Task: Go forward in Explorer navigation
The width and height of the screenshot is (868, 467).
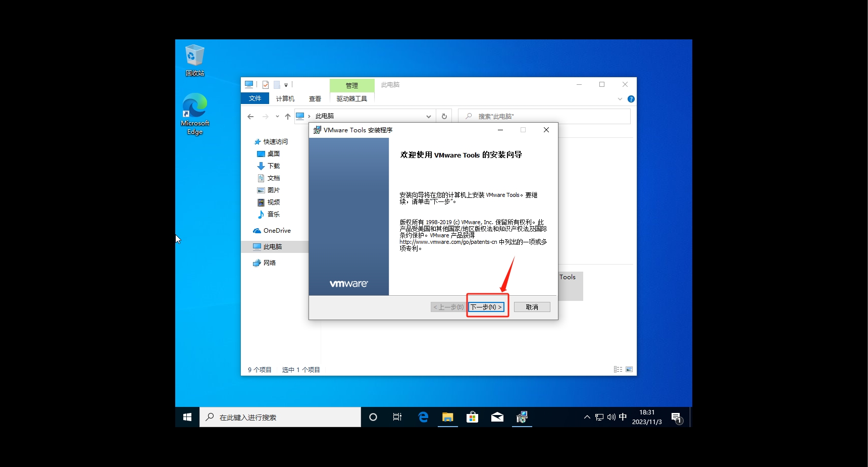Action: (x=266, y=116)
